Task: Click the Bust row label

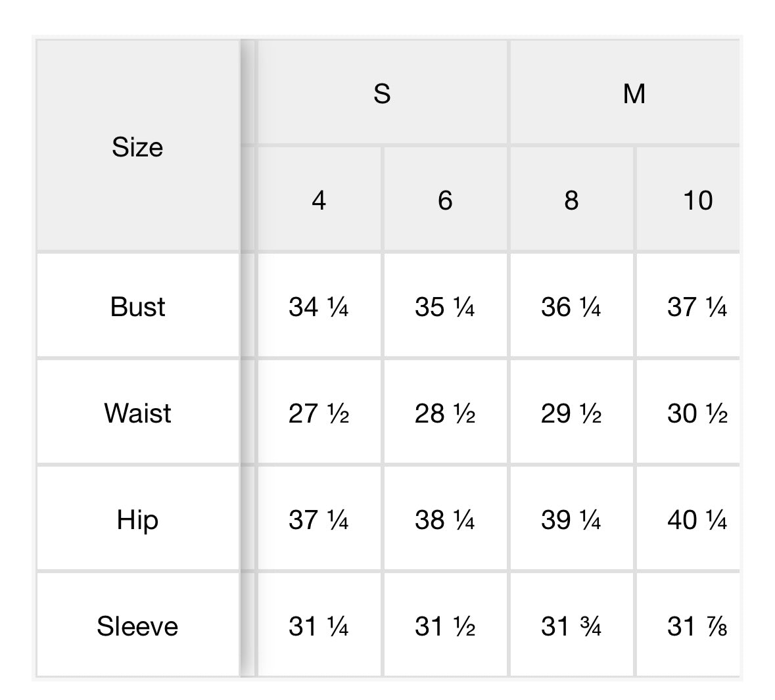Action: pyautogui.click(x=137, y=307)
